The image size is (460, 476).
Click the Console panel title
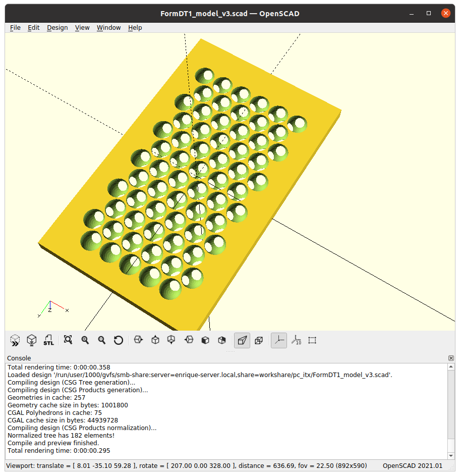19,358
